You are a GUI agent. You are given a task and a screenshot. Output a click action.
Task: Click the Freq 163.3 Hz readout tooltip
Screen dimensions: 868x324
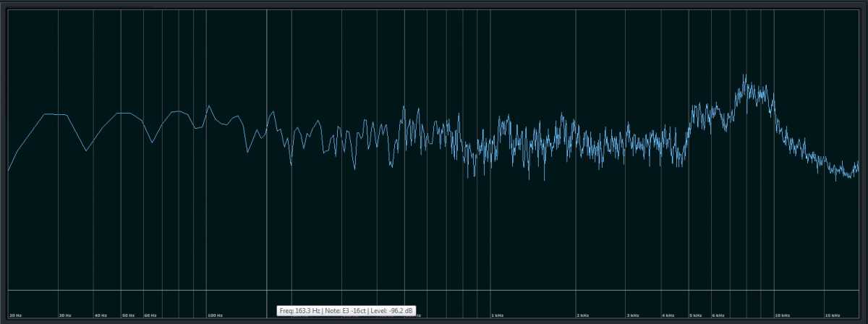[346, 311]
